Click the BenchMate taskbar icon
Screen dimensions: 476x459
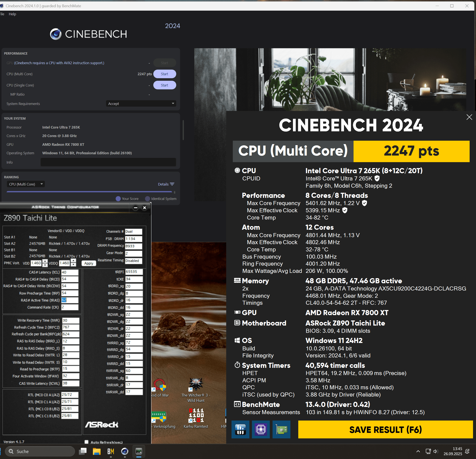[x=111, y=451]
